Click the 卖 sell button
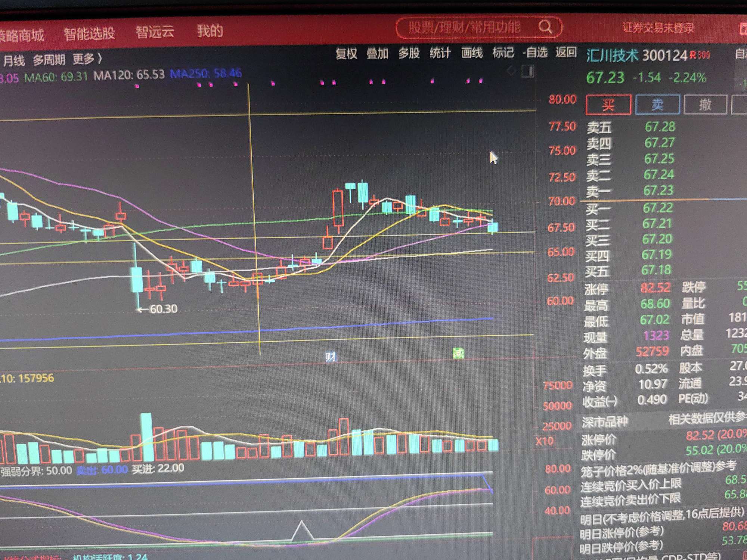The width and height of the screenshot is (747, 560). [x=657, y=104]
